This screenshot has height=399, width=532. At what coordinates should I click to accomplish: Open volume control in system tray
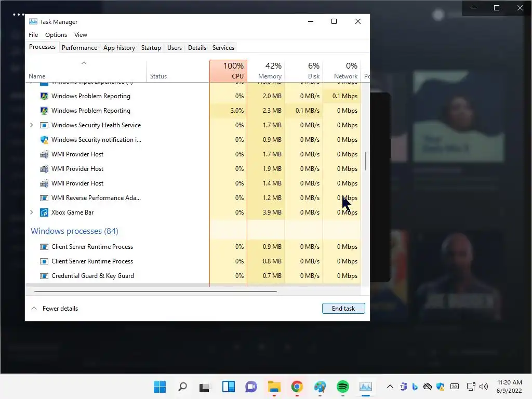point(484,387)
